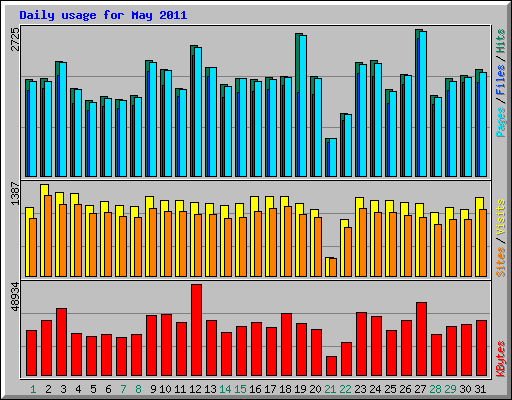Select the orange sites bar for day 31
512x400 pixels.
pyautogui.click(x=483, y=243)
